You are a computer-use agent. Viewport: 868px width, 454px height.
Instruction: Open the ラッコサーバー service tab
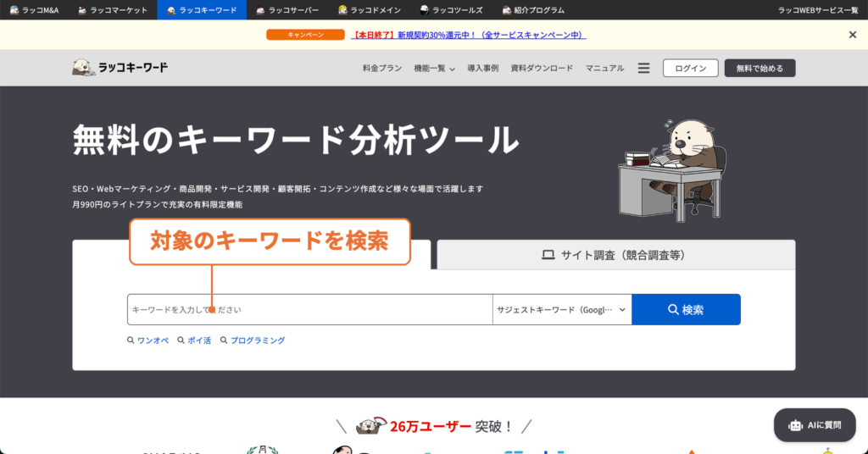click(287, 10)
